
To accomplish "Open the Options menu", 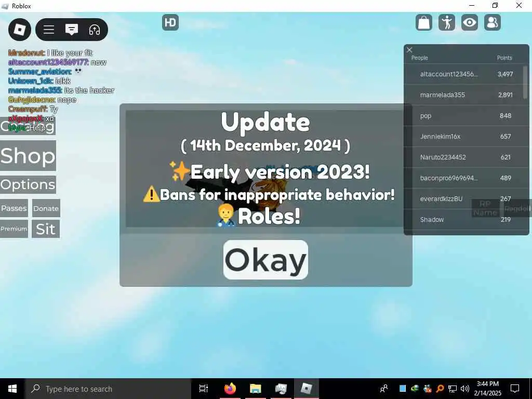I will 28,184.
